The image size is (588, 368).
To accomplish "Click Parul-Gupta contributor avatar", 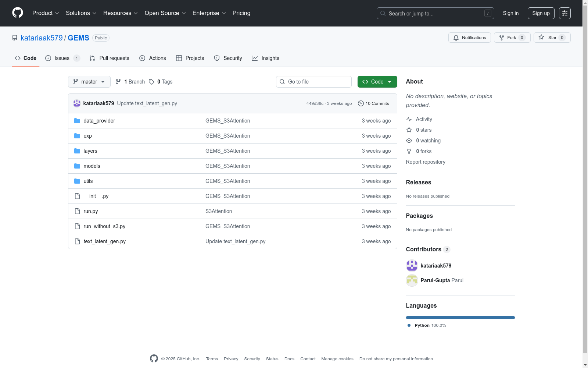I will click(x=412, y=280).
